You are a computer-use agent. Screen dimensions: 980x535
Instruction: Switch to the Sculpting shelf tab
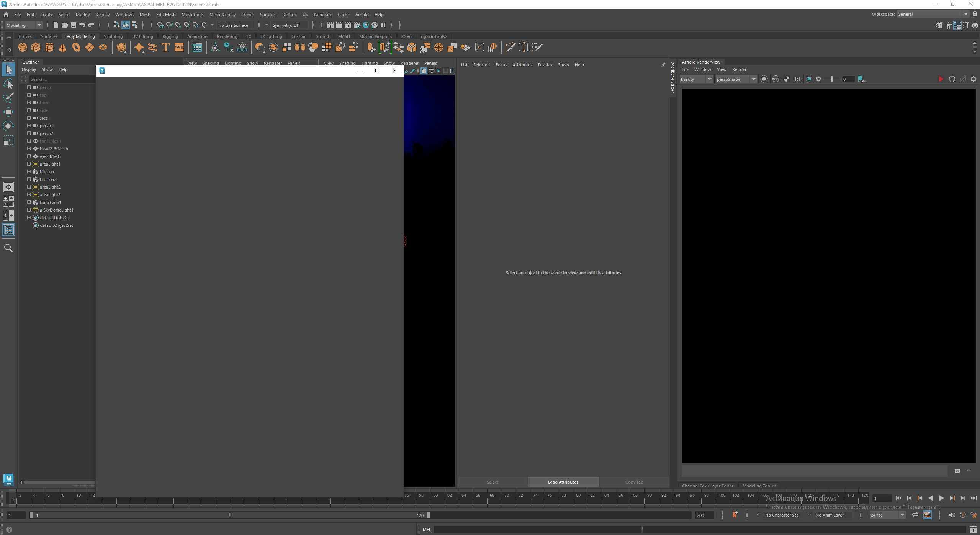113,36
